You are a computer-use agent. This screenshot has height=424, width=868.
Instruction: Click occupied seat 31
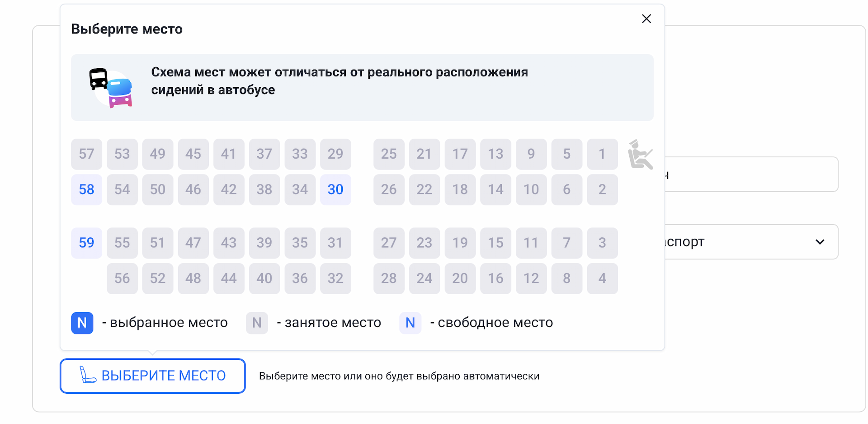335,243
